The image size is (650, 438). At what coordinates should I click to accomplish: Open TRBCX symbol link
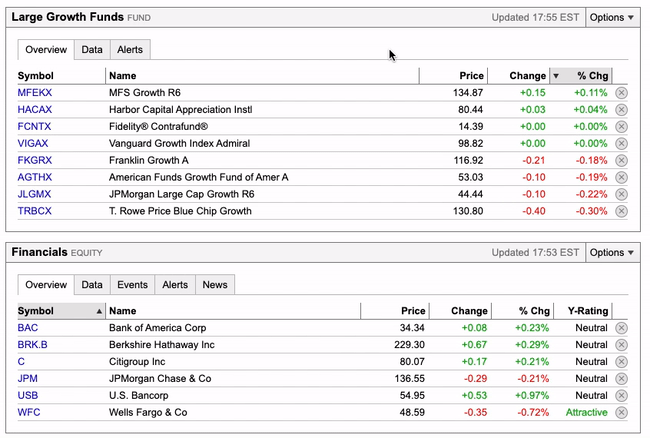35,211
